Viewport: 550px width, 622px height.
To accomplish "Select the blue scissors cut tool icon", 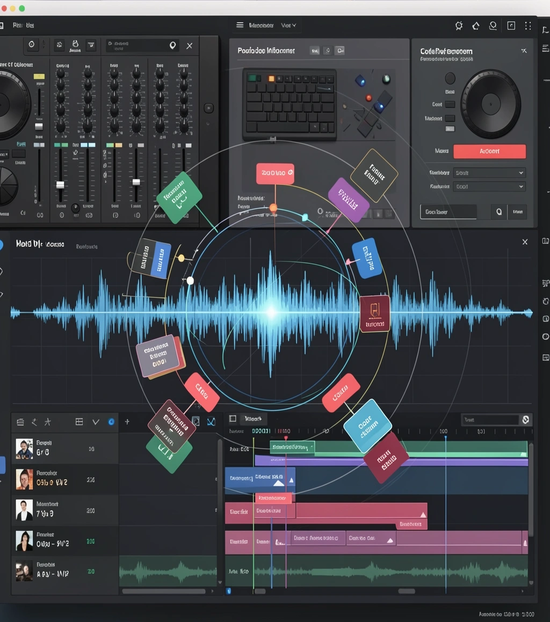I will 211,421.
